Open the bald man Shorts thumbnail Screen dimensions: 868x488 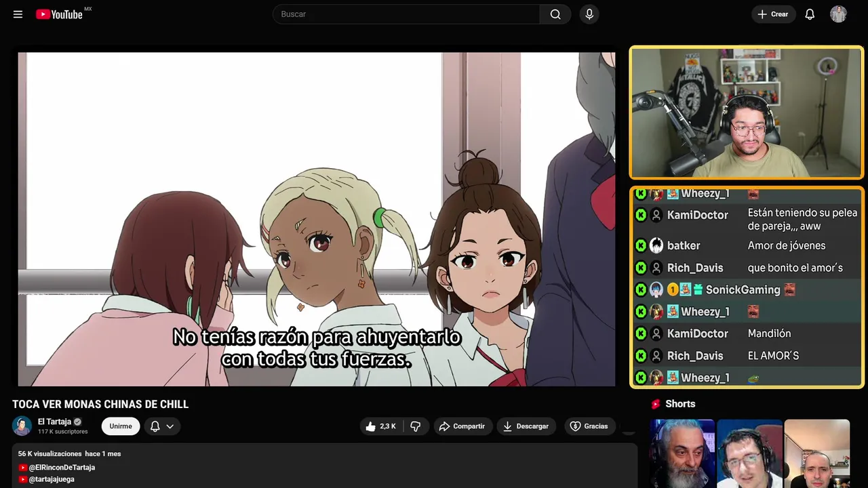pyautogui.click(x=816, y=453)
